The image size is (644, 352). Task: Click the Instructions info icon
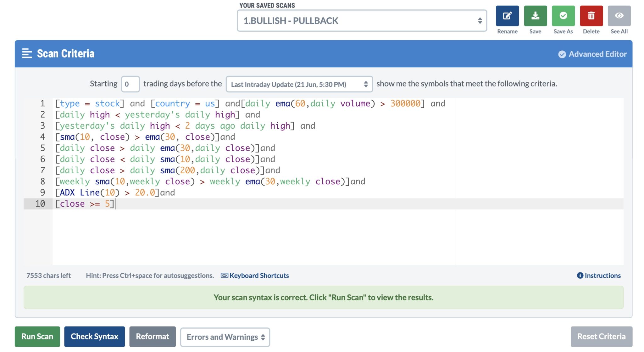[x=580, y=276]
